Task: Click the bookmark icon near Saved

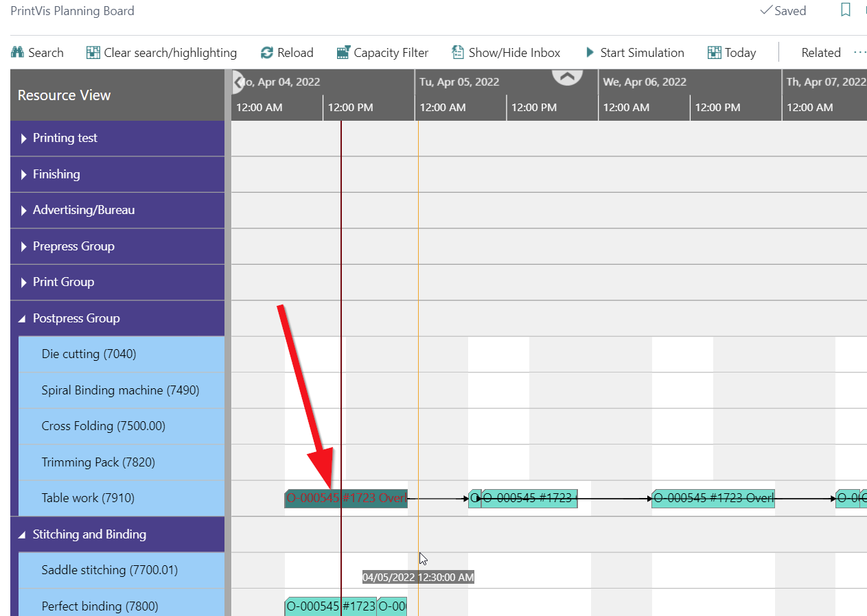Action: (846, 10)
